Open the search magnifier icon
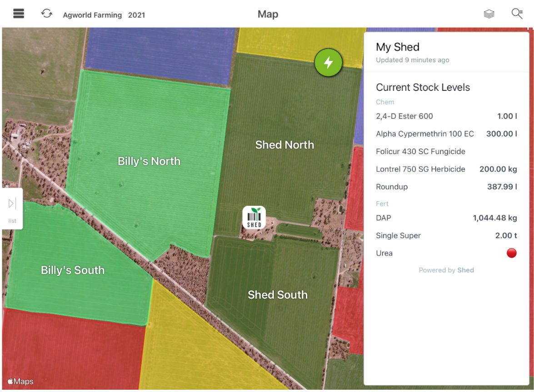 [x=517, y=14]
